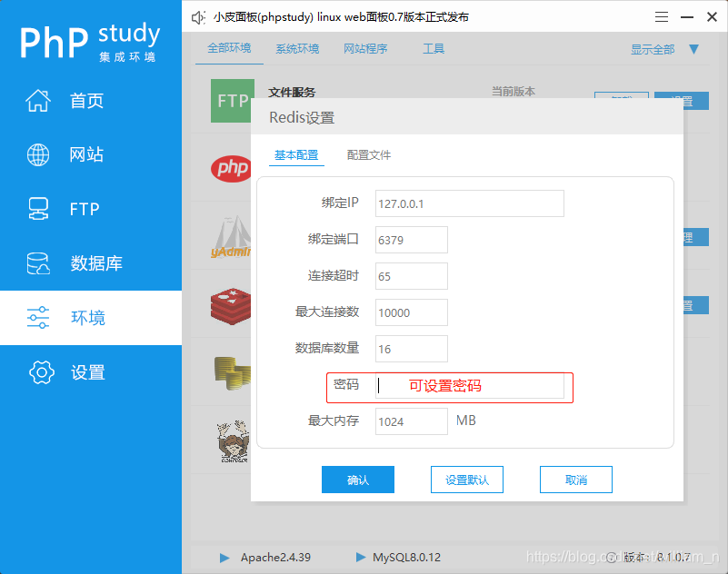The image size is (728, 574).
Task: Expand the 显示全部 dropdown arrow
Action: click(694, 49)
